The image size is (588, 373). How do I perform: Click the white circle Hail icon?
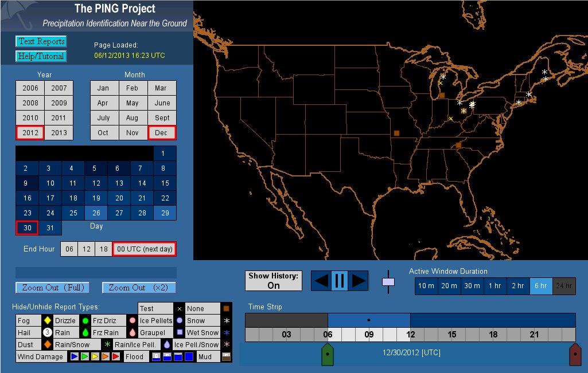click(x=48, y=332)
